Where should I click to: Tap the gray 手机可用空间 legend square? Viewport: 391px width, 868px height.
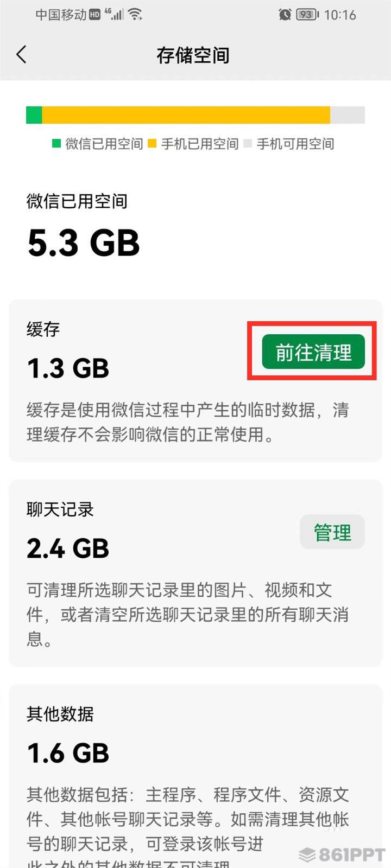[x=248, y=143]
